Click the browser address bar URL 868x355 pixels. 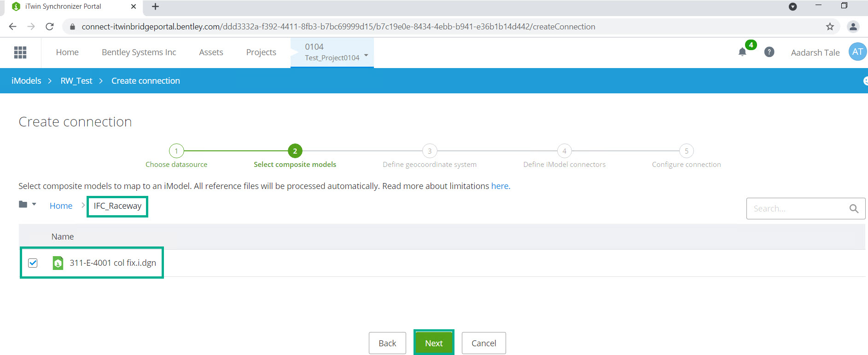pyautogui.click(x=338, y=27)
